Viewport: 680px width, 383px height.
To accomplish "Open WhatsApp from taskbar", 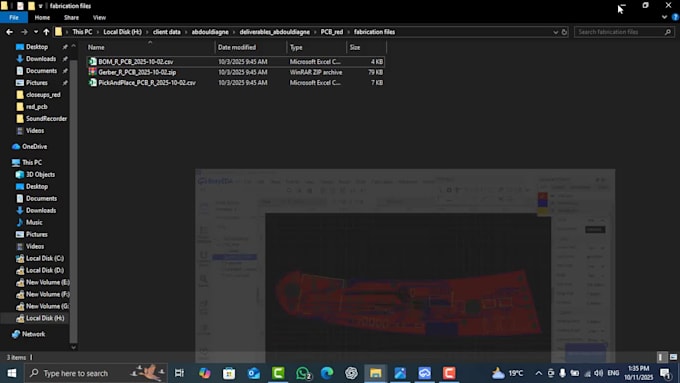I will point(303,373).
